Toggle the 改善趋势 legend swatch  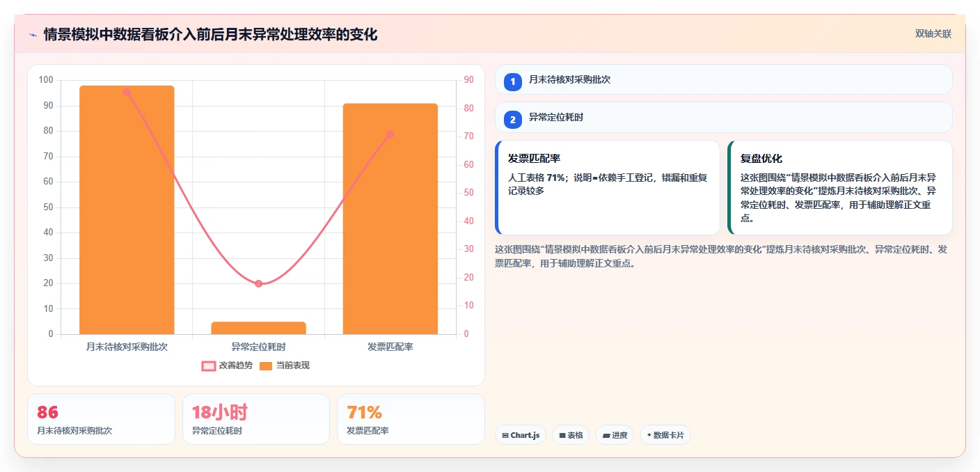tap(209, 365)
